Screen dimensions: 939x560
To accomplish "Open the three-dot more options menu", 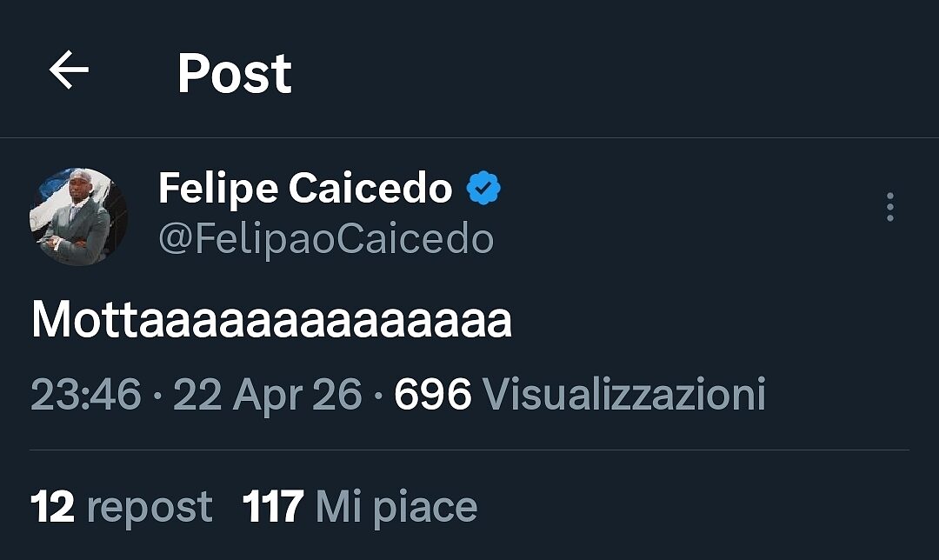I will 889,208.
